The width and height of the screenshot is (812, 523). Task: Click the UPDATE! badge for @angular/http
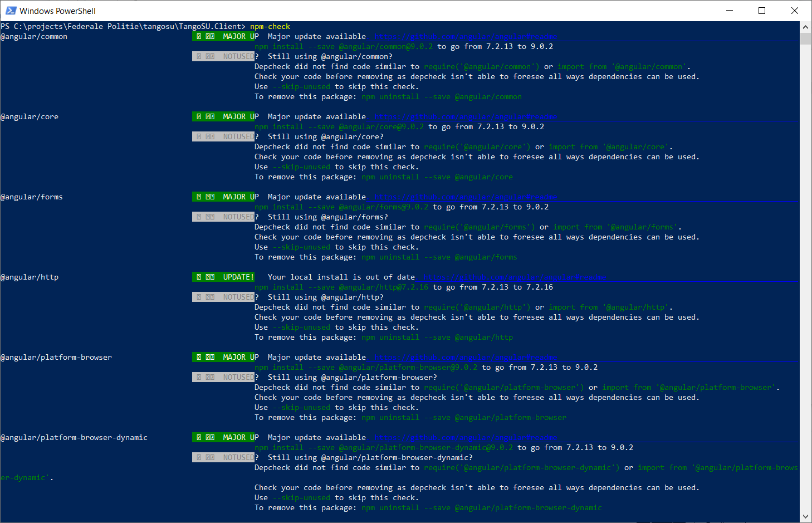coord(223,277)
